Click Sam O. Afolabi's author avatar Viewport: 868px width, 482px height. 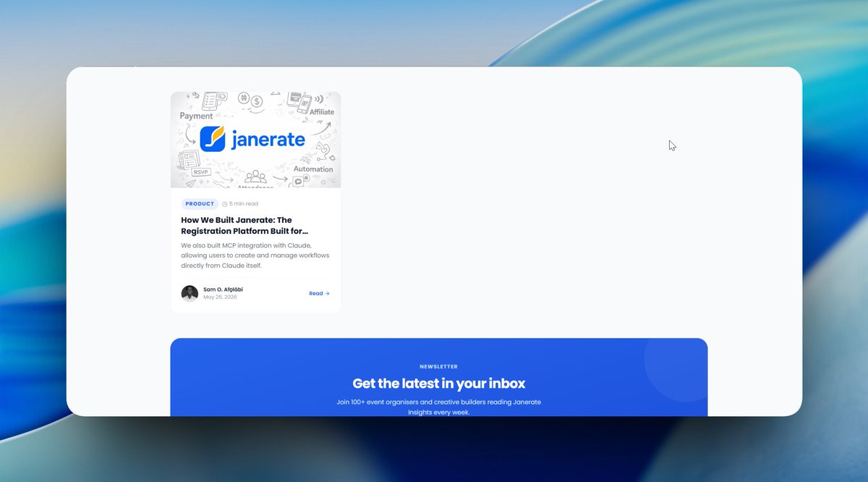[190, 293]
